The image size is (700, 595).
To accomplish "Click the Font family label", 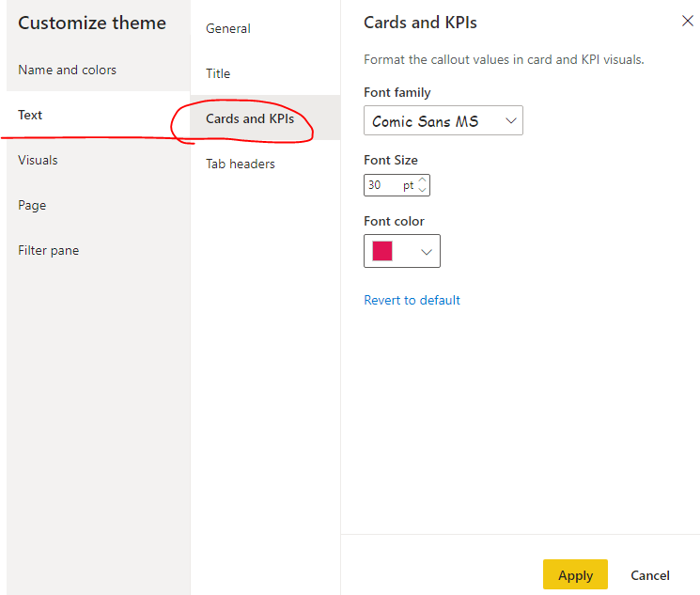I will pyautogui.click(x=397, y=92).
